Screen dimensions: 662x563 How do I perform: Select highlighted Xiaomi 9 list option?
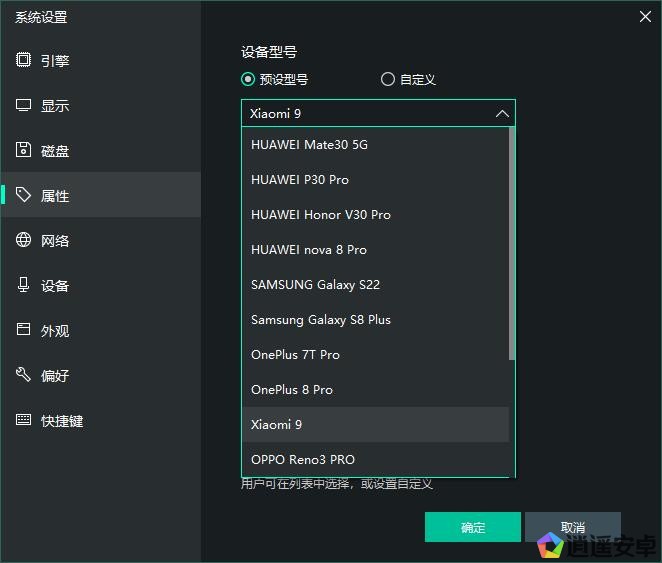pos(376,425)
